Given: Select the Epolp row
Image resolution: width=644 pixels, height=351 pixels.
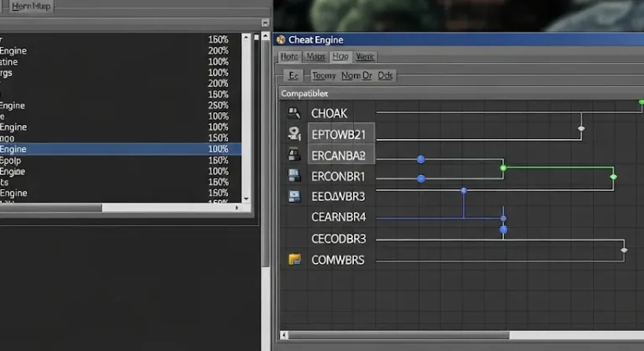Looking at the screenshot, I should [x=121, y=160].
